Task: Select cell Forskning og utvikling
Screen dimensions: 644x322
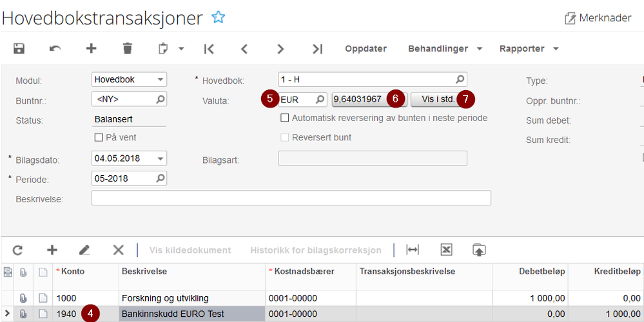Action: 192,298
